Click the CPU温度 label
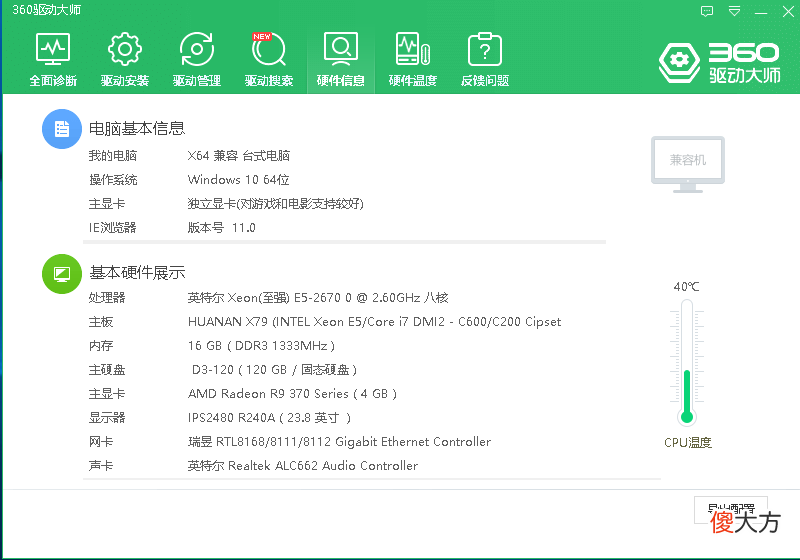The width and height of the screenshot is (800, 560). (688, 443)
